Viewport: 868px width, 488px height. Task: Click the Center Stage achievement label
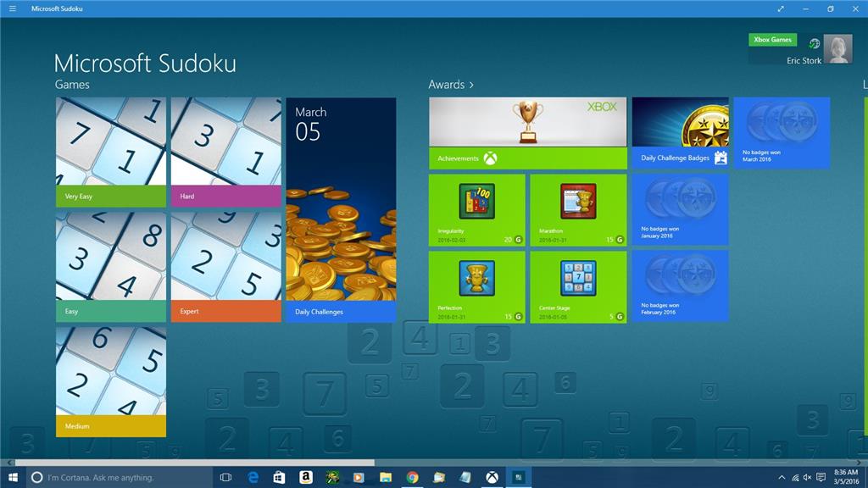pos(554,308)
